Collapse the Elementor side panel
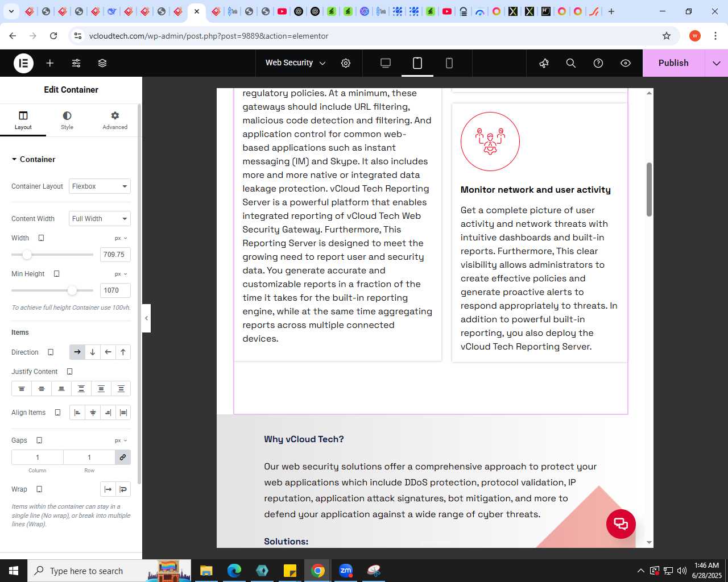This screenshot has width=728, height=582. [146, 318]
